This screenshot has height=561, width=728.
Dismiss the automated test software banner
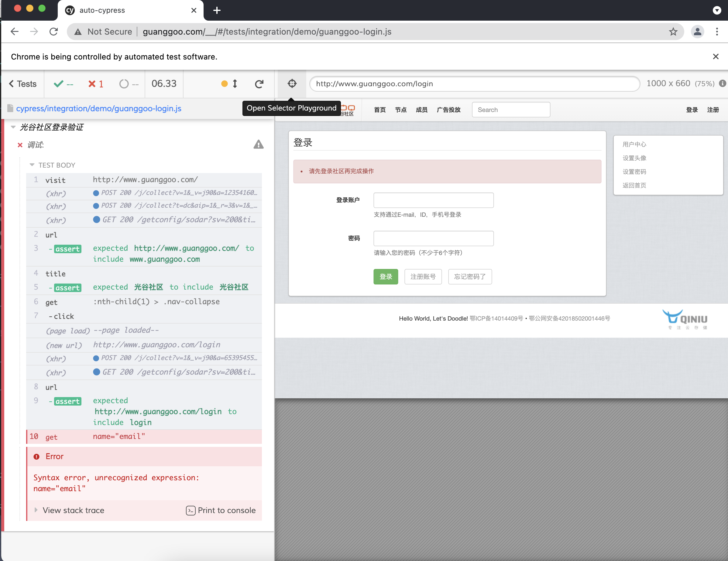coord(715,57)
